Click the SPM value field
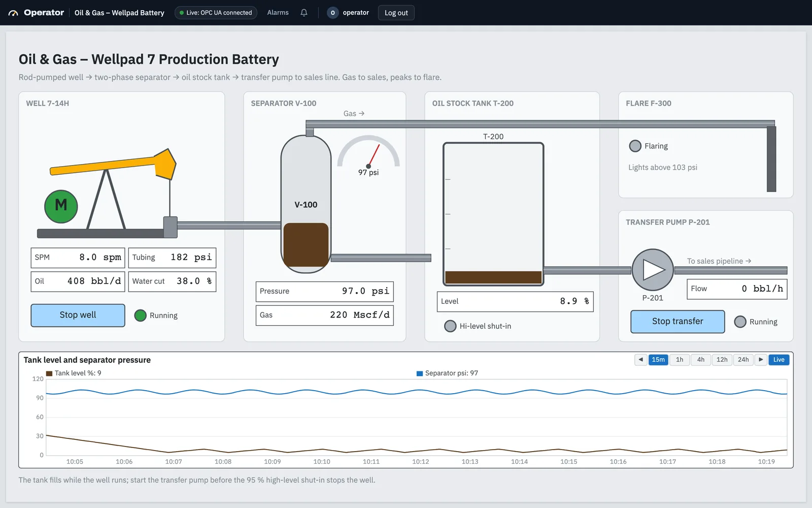This screenshot has height=508, width=812. [x=78, y=258]
